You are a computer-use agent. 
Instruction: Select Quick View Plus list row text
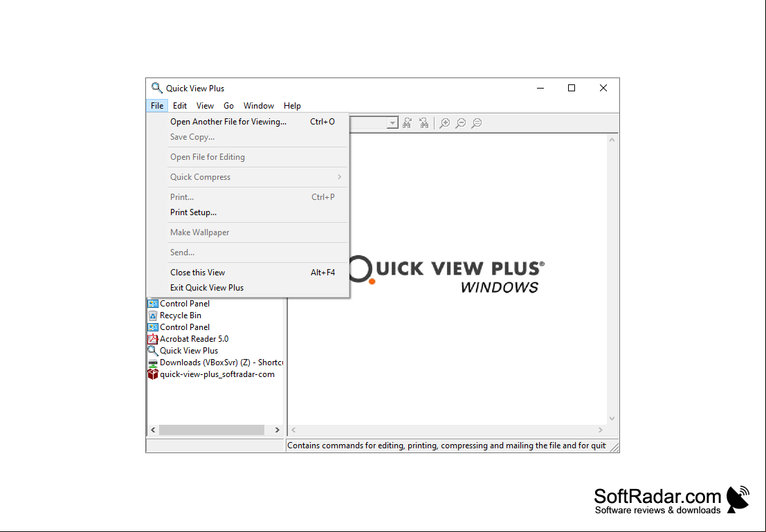coord(189,351)
